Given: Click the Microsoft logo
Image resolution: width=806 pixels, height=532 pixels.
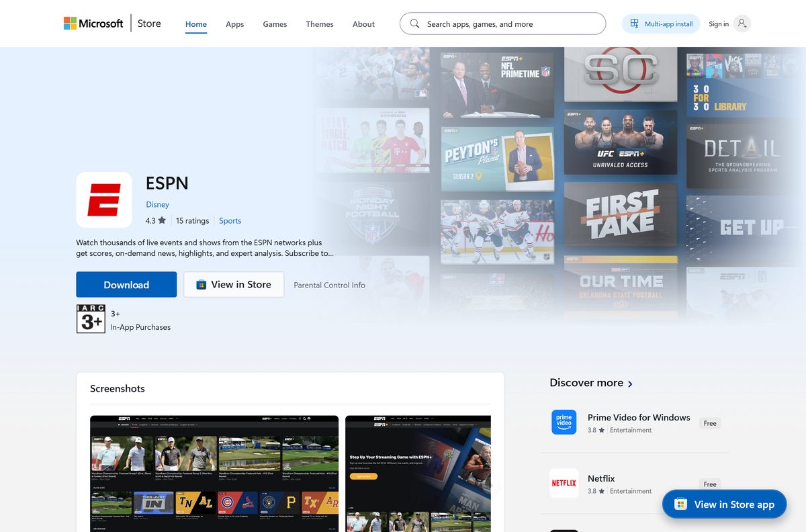Looking at the screenshot, I should pos(93,24).
